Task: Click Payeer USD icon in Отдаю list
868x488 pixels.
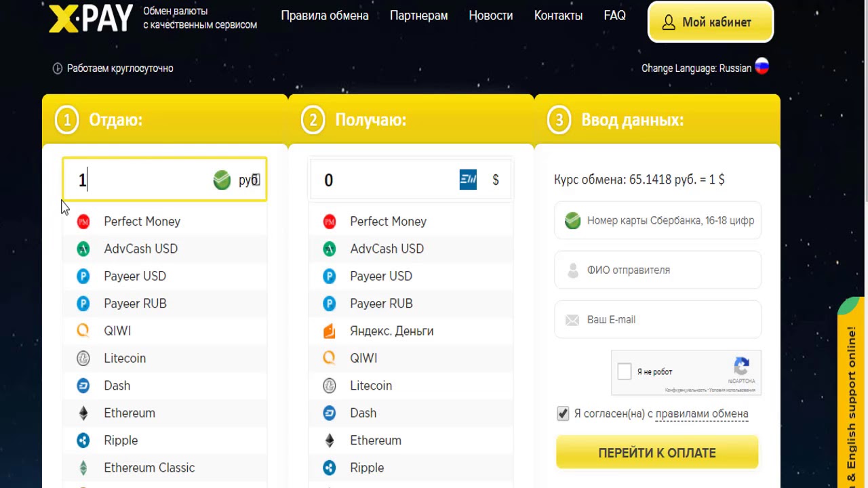Action: tap(83, 276)
